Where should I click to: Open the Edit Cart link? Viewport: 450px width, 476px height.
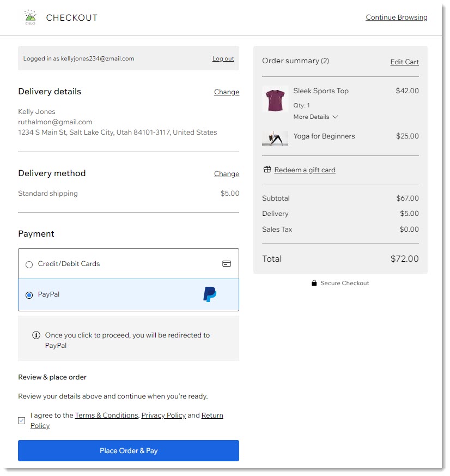(404, 62)
